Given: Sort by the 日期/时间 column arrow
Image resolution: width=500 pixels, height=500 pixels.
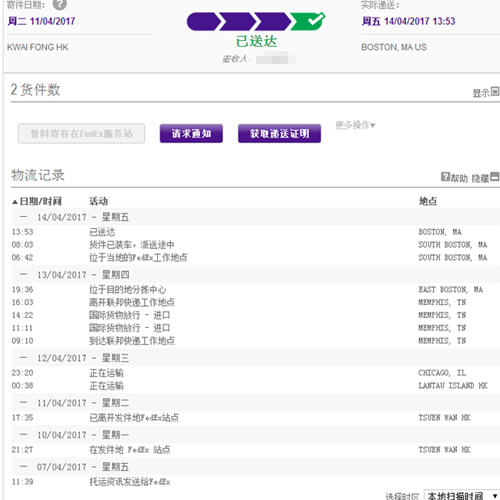Looking at the screenshot, I should [x=15, y=202].
